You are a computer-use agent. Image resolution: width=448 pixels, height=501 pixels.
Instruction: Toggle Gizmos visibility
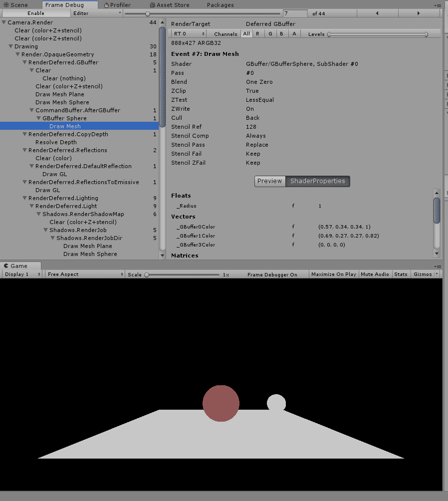(422, 274)
